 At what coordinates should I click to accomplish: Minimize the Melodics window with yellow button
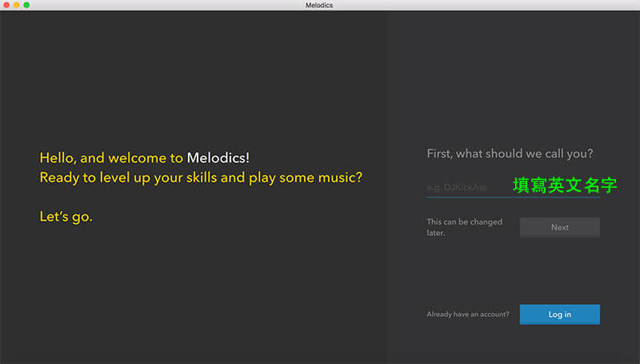click(x=16, y=5)
